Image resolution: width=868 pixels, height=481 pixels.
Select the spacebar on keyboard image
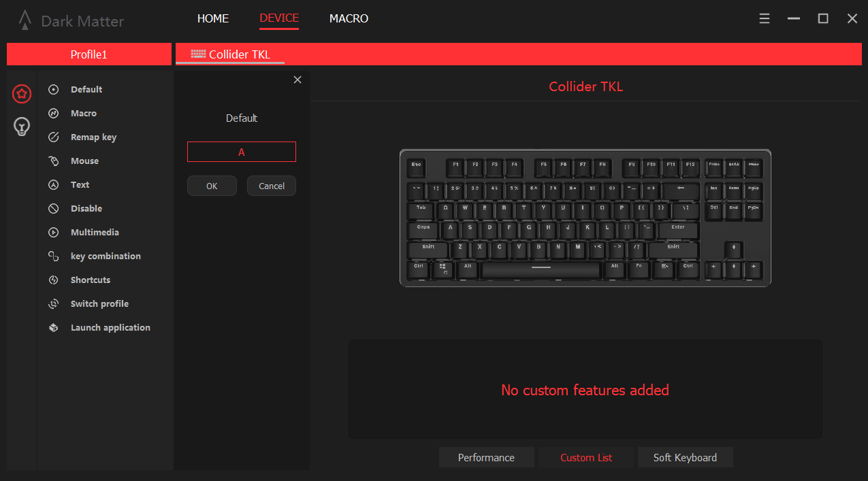coord(541,270)
